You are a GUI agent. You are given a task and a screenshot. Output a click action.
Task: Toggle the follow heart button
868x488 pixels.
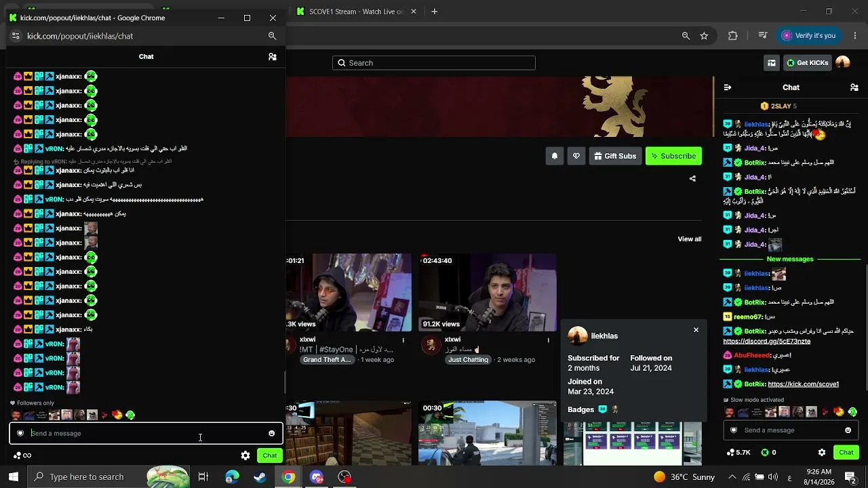click(576, 156)
